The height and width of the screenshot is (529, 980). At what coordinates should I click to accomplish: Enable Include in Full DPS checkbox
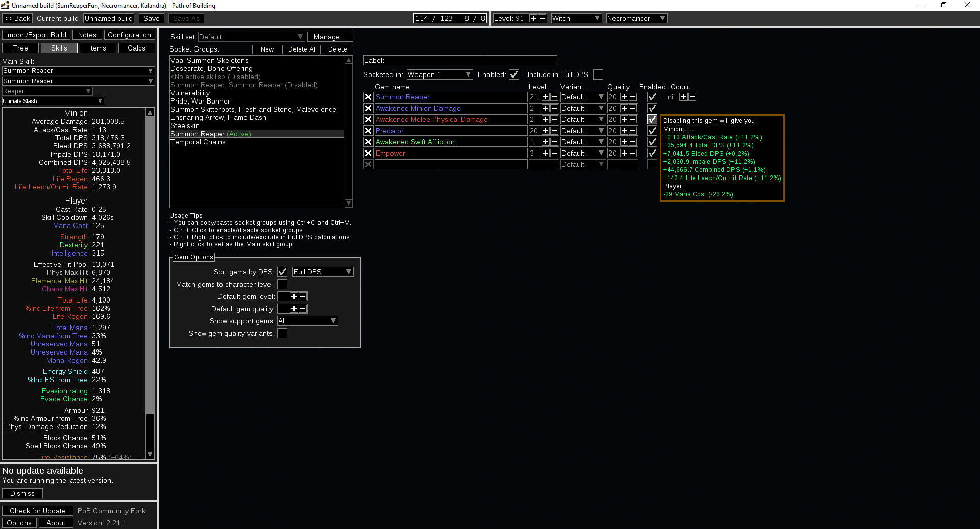pyautogui.click(x=598, y=74)
